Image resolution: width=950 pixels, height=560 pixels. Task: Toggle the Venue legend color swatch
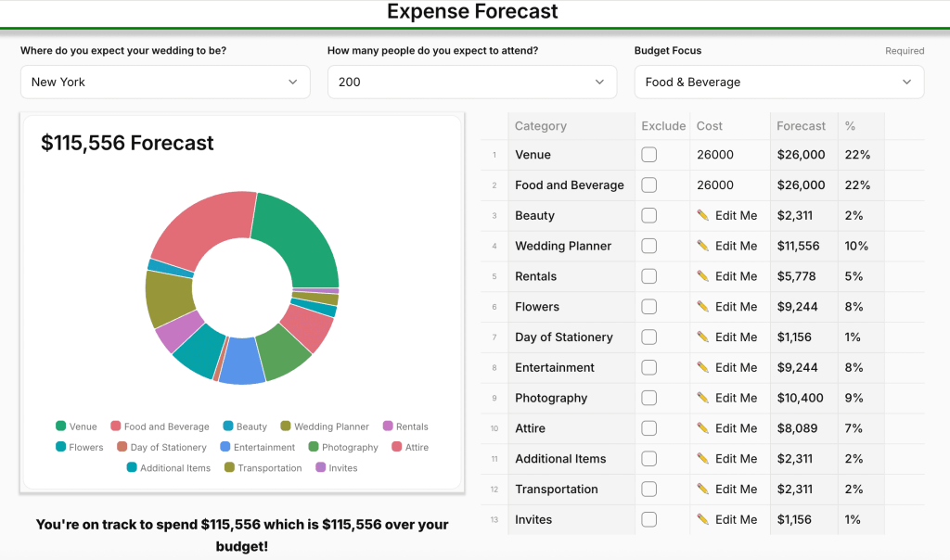pyautogui.click(x=61, y=426)
